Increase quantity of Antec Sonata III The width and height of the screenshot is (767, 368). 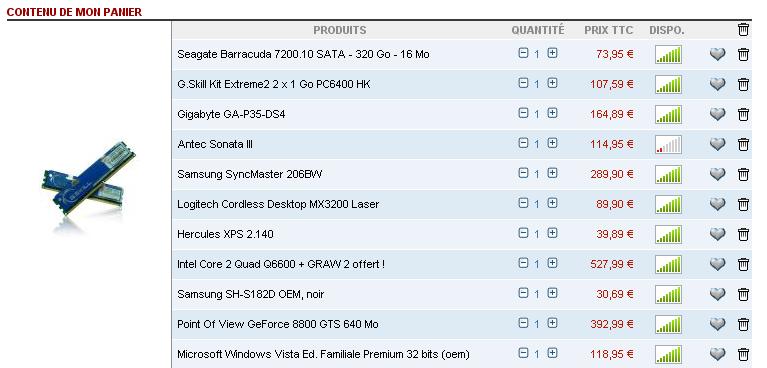point(552,143)
